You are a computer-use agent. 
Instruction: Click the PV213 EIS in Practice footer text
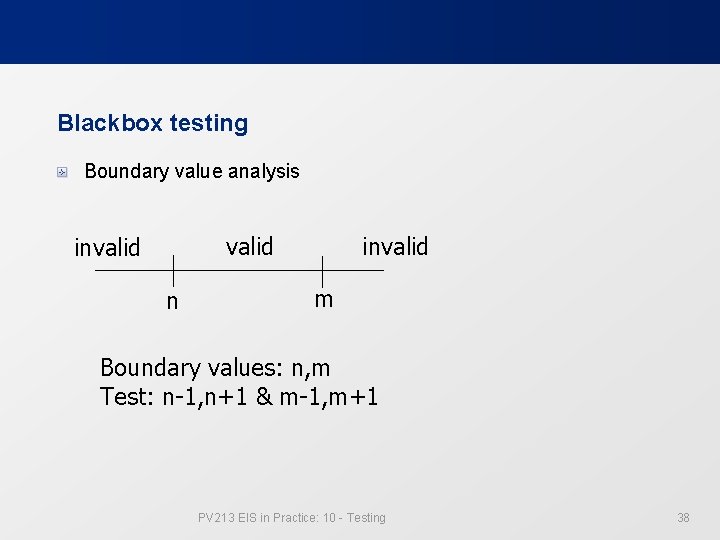(291, 517)
